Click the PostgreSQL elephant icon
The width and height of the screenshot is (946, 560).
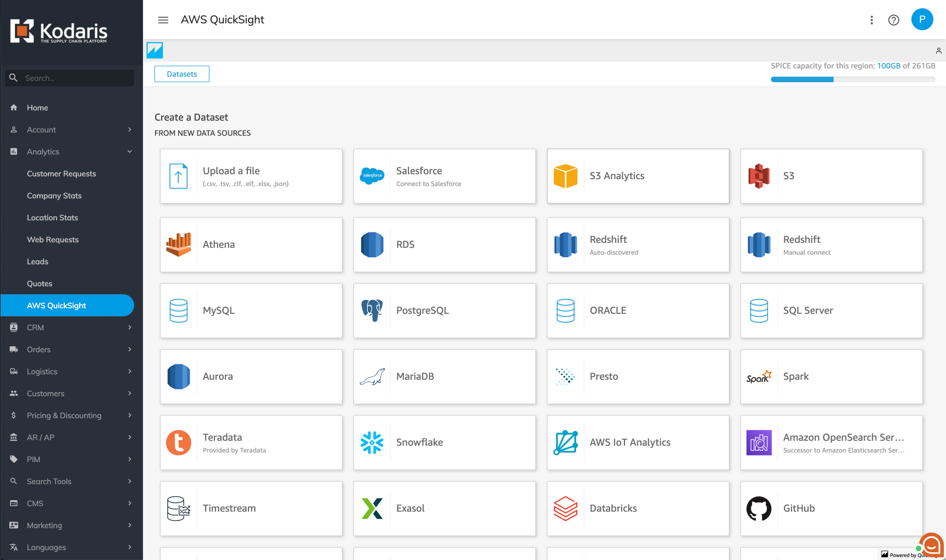click(372, 311)
